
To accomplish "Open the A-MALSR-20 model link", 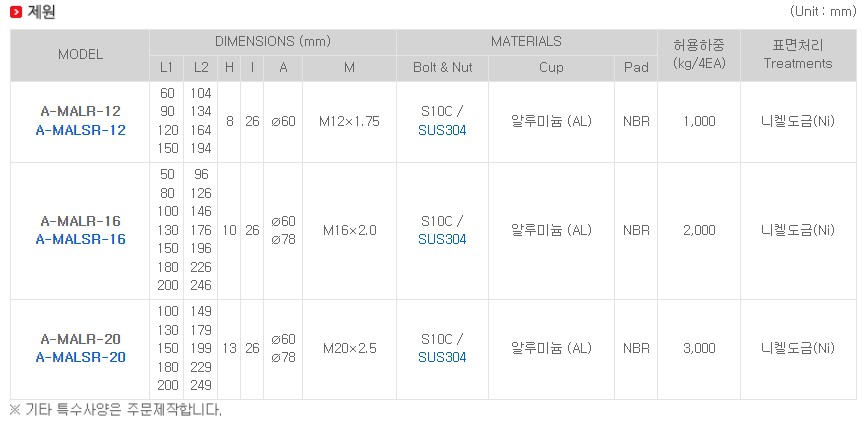I will [x=81, y=357].
